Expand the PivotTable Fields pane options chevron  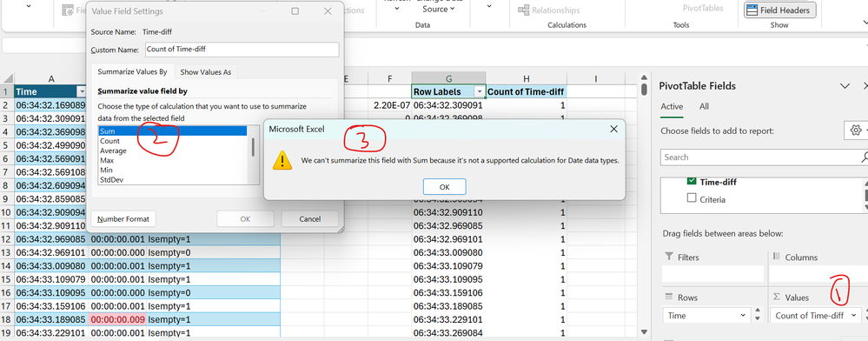[845, 86]
